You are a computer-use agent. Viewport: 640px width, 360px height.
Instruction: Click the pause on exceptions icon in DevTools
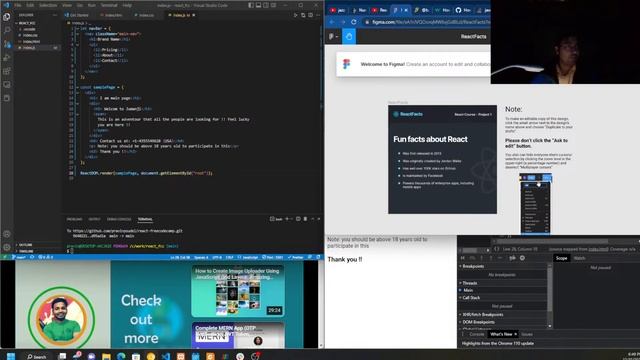pyautogui.click(x=522, y=258)
